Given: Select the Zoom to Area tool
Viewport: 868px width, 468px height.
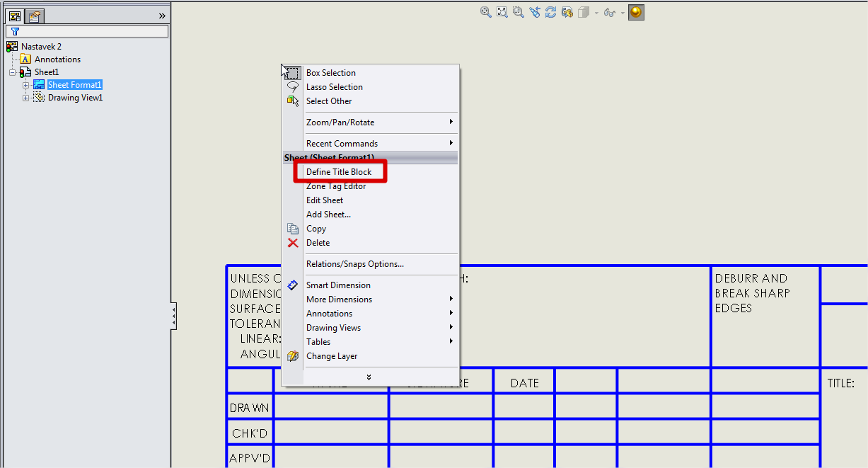Looking at the screenshot, I should 518,12.
